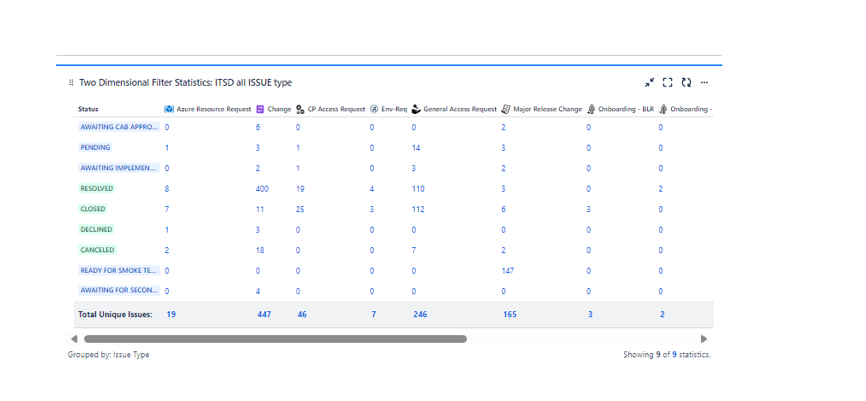The image size is (866, 401).
Task: Click the scrollbar left arrow
Action: coord(74,339)
